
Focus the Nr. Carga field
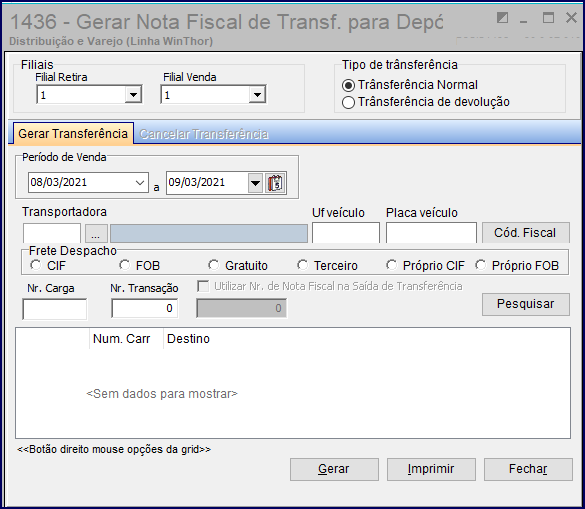(x=55, y=309)
